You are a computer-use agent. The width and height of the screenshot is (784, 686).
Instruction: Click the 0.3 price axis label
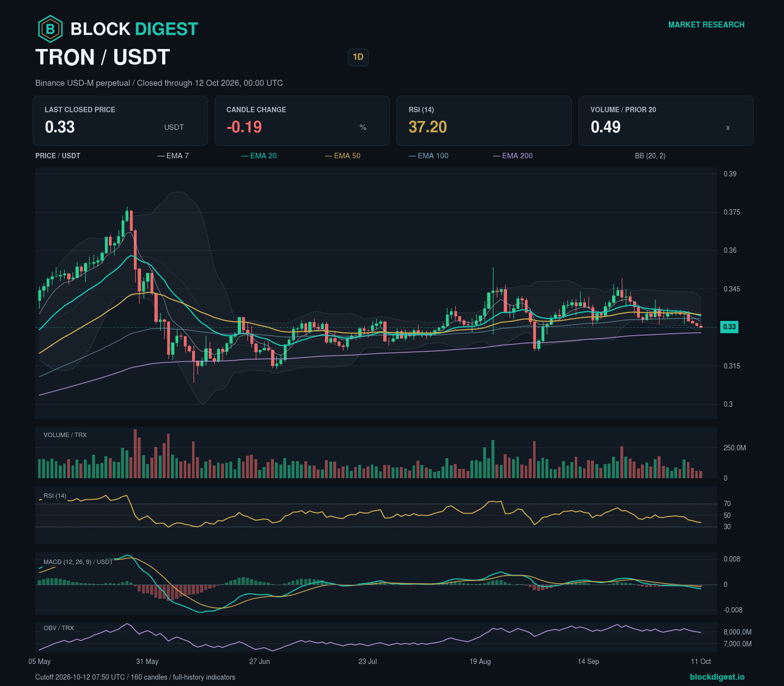click(x=728, y=404)
